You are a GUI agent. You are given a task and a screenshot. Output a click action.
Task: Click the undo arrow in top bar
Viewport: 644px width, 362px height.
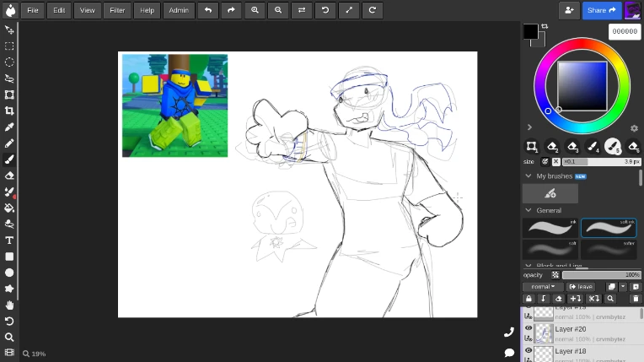click(x=208, y=10)
